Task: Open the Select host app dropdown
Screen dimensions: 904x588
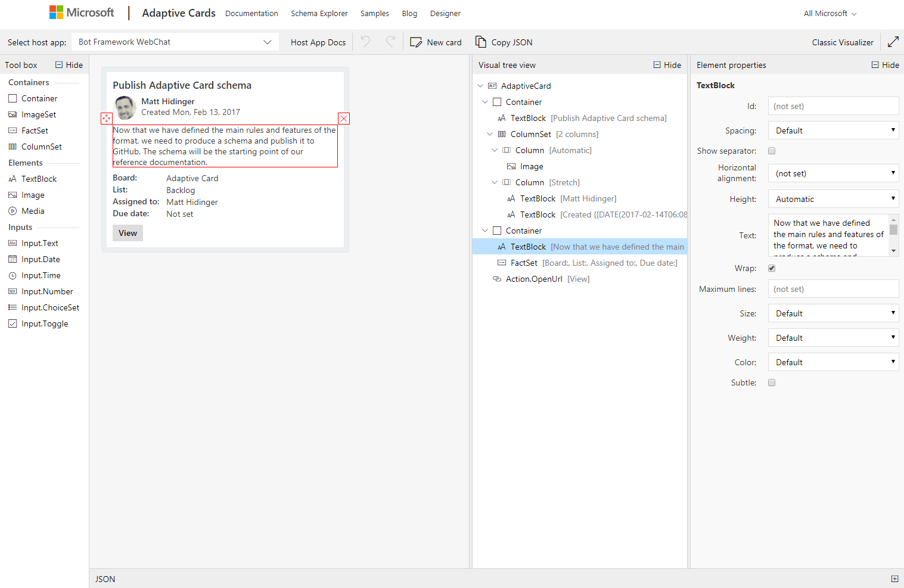Action: (x=175, y=42)
